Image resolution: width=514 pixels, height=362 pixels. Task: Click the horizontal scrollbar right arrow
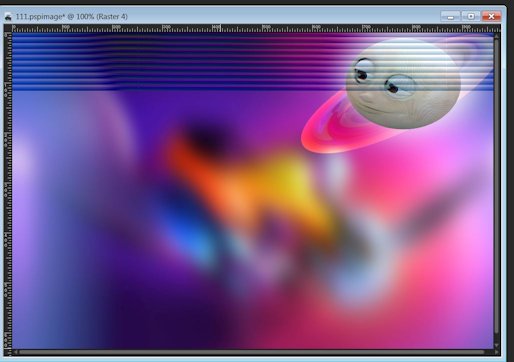pos(497,352)
